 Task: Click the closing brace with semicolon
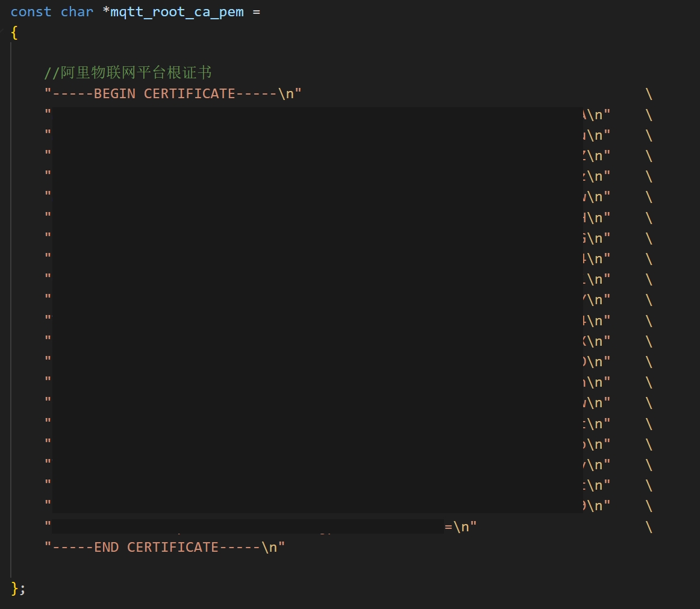coord(18,588)
